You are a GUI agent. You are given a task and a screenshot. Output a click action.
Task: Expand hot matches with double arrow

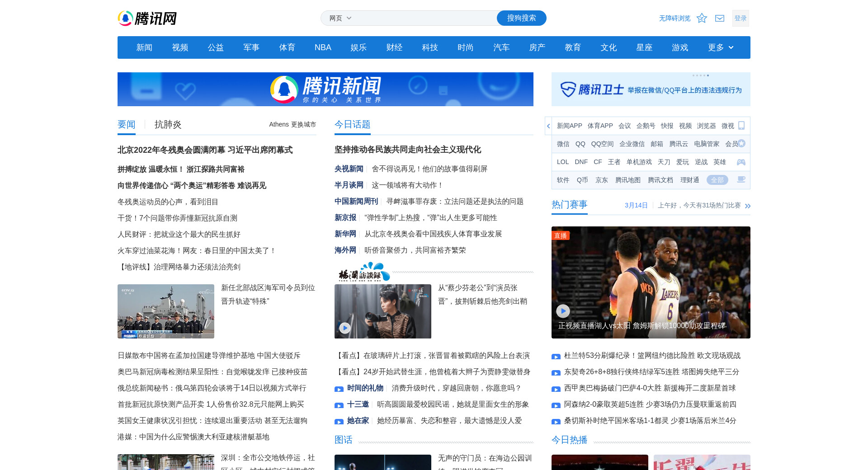click(x=748, y=206)
